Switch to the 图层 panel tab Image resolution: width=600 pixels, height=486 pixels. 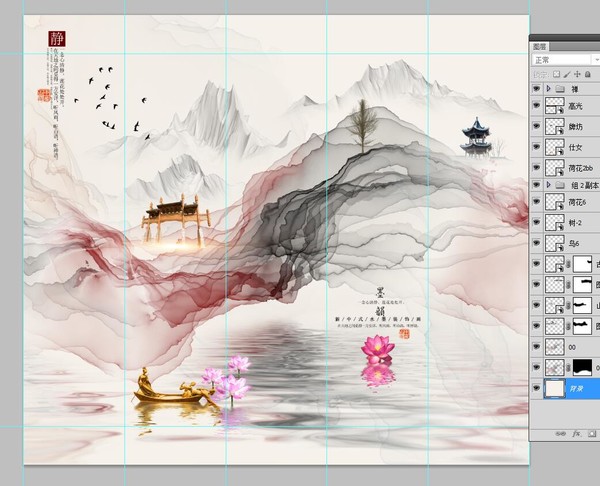[540, 47]
